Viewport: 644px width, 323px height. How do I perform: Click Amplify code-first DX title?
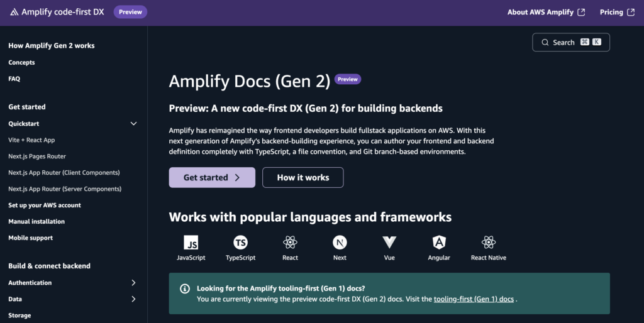(62, 13)
